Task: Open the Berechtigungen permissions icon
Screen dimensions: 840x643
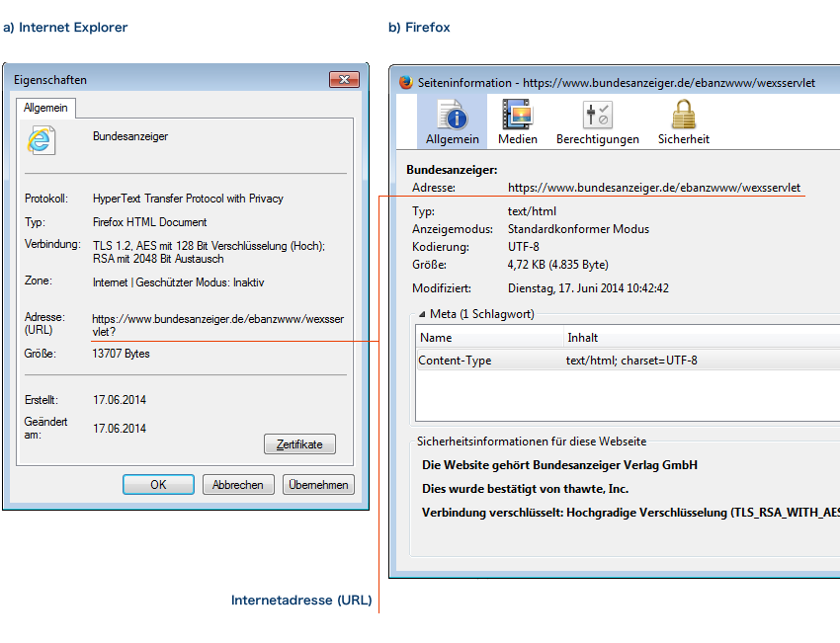Action: 597,114
